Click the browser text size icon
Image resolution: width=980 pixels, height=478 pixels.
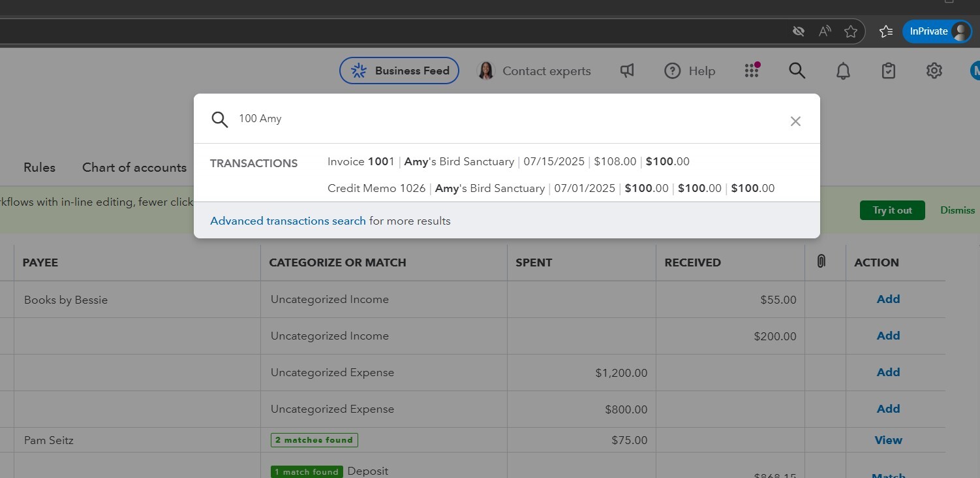tap(824, 31)
